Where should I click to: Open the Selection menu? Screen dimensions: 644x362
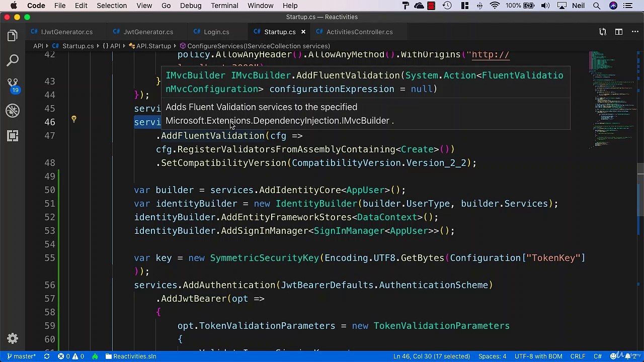112,6
